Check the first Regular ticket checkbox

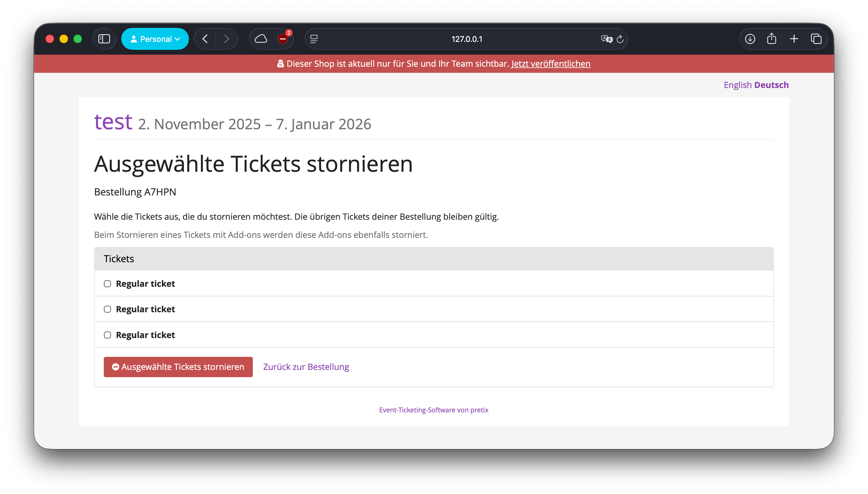point(107,284)
